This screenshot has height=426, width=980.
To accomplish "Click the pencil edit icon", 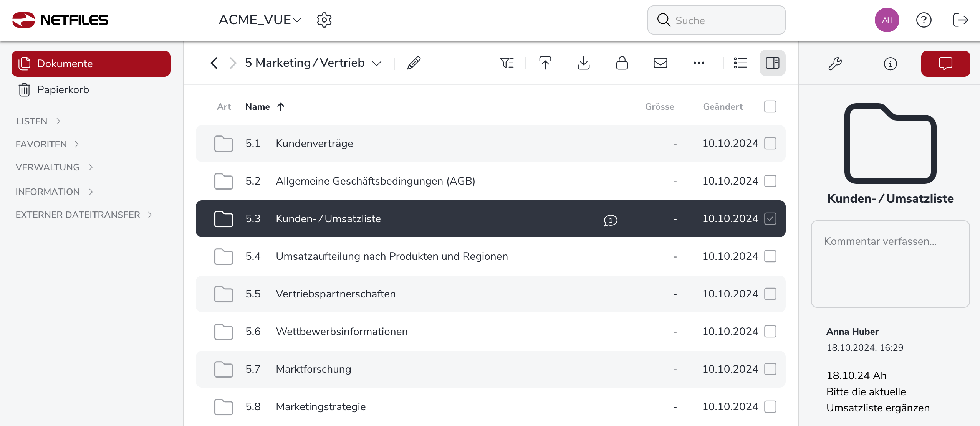I will coord(414,63).
